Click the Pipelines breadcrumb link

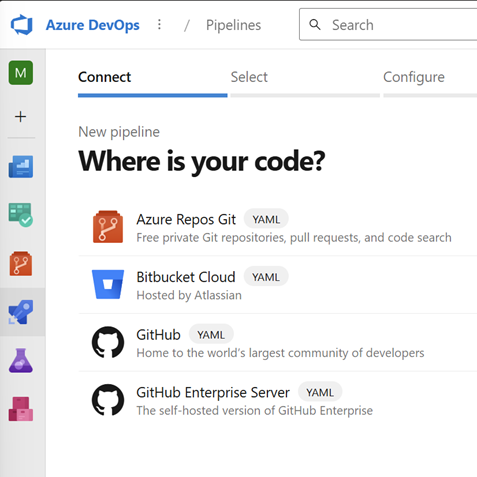pos(233,25)
